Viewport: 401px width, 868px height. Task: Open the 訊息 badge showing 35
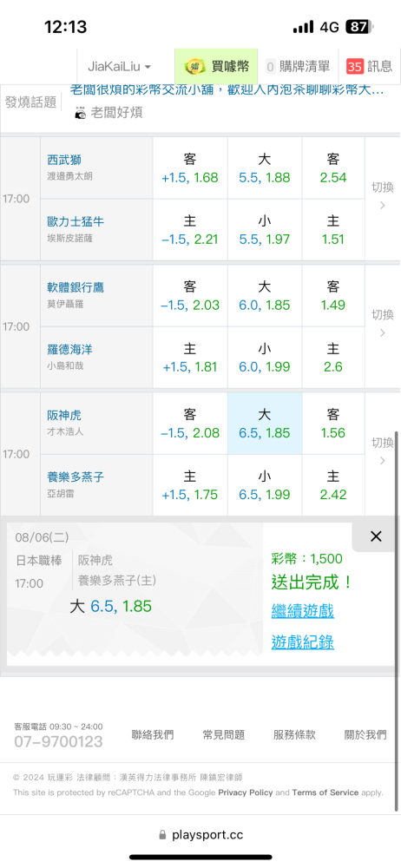coord(354,67)
